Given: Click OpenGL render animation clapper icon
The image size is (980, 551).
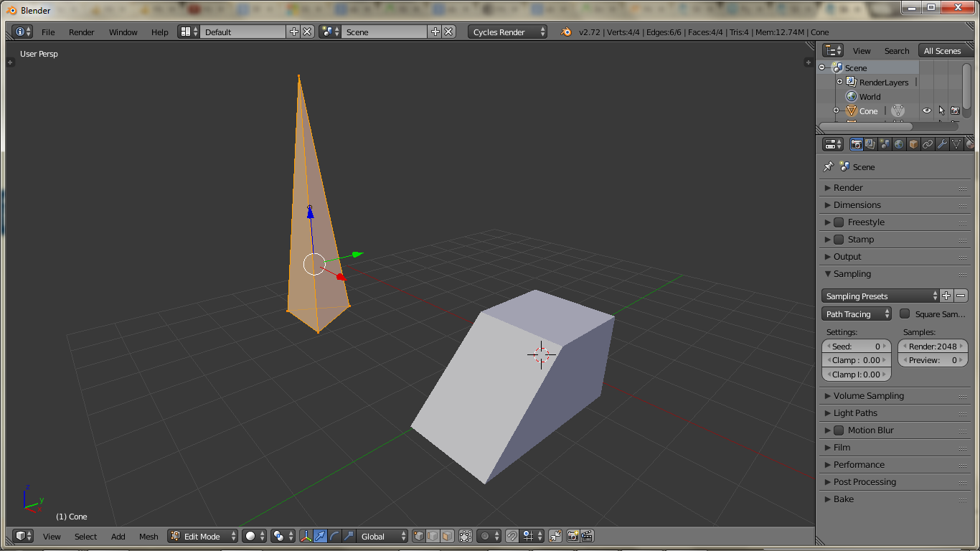Looking at the screenshot, I should point(587,536).
